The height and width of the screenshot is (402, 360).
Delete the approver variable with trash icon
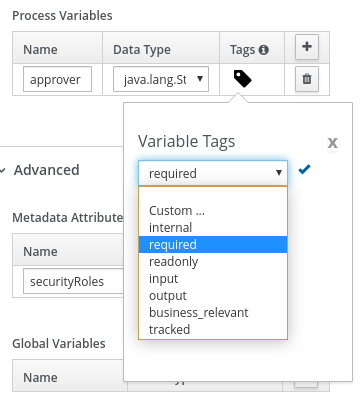point(307,79)
